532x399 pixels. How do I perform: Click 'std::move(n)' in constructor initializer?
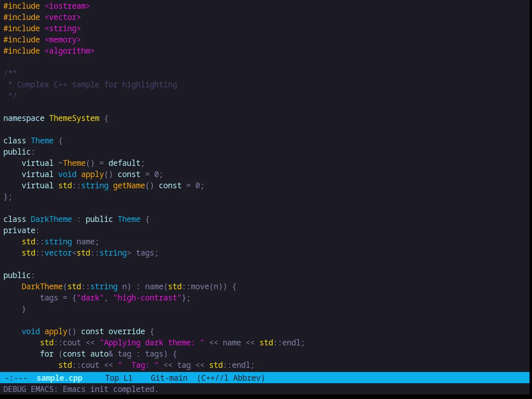click(195, 286)
